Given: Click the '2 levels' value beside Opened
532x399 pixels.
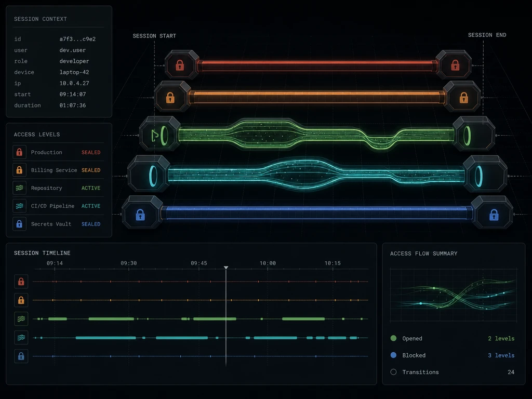Looking at the screenshot, I should 501,338.
